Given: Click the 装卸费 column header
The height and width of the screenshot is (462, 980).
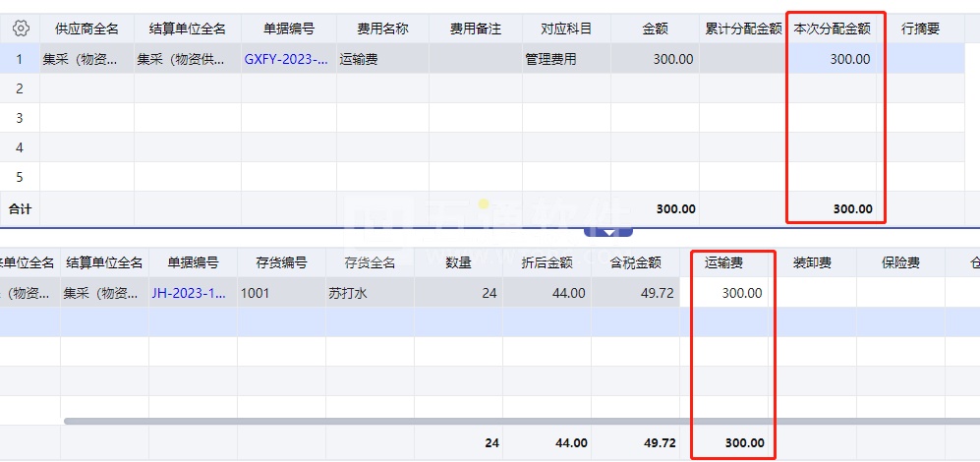Looking at the screenshot, I should point(812,262).
